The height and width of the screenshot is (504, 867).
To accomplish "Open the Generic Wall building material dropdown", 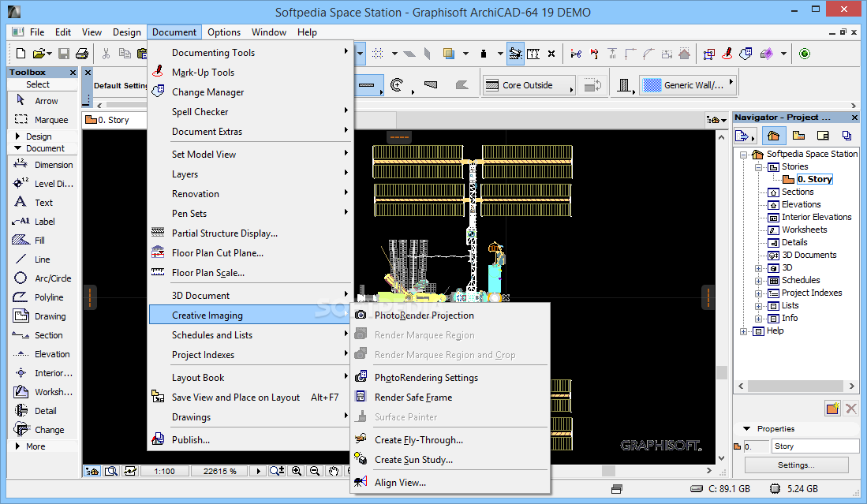I will pos(689,85).
